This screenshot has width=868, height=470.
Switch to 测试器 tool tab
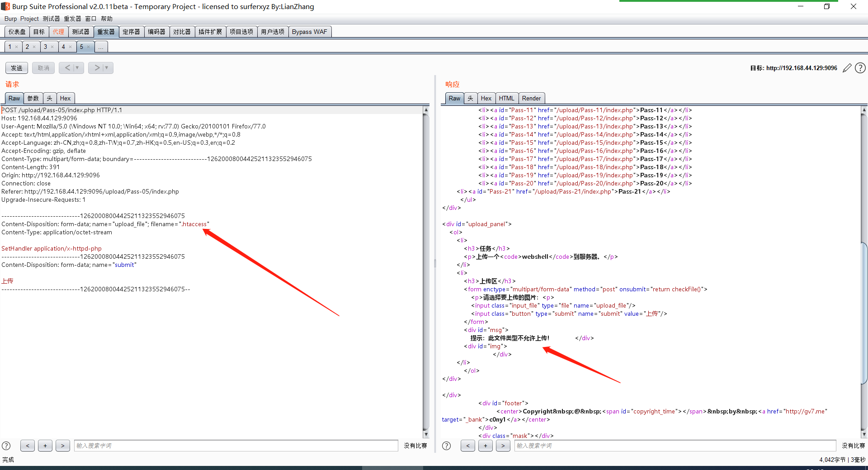point(81,32)
